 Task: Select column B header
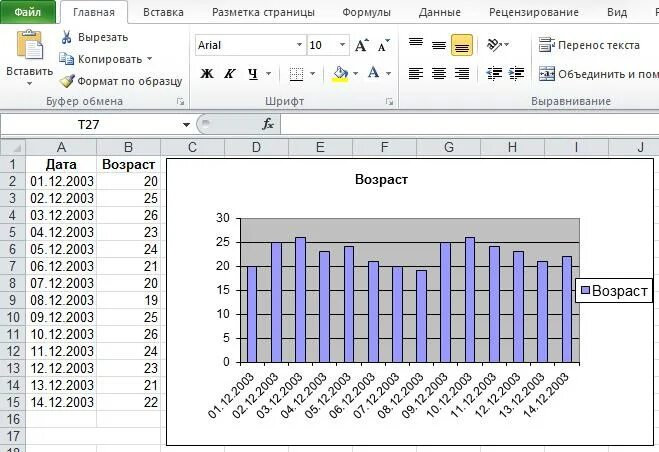click(x=128, y=147)
